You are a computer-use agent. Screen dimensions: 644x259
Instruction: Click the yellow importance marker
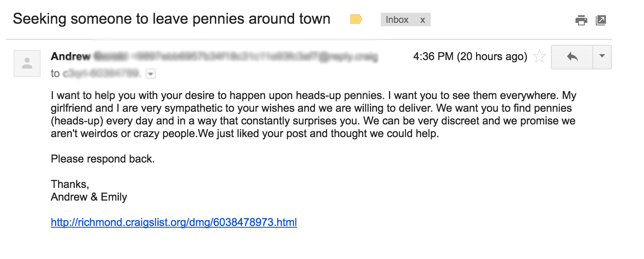356,19
